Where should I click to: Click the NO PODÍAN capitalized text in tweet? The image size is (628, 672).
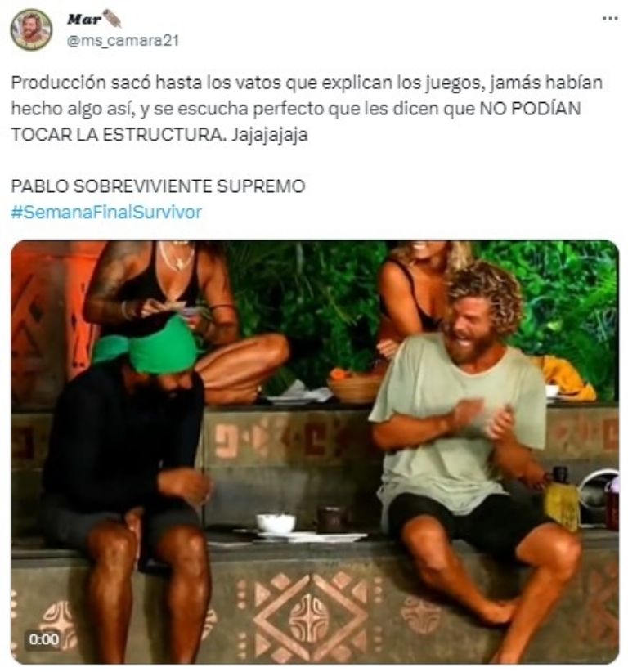pos(529,109)
